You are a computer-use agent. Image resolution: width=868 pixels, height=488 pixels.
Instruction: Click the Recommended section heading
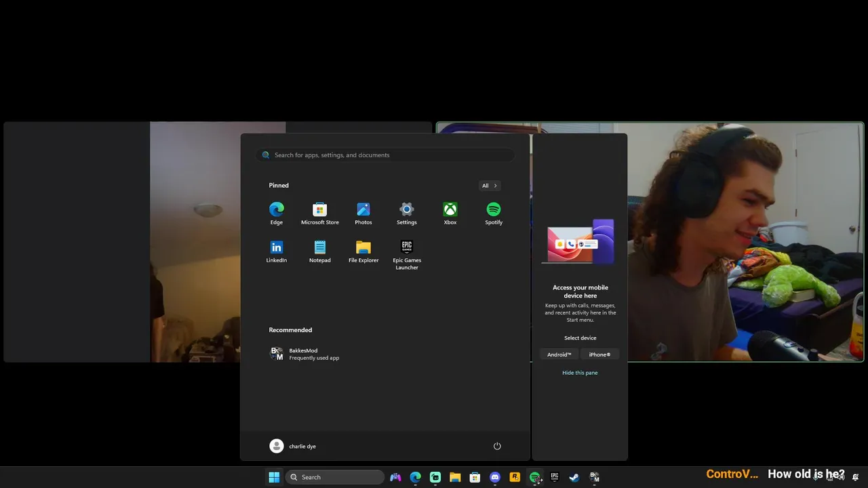290,330
